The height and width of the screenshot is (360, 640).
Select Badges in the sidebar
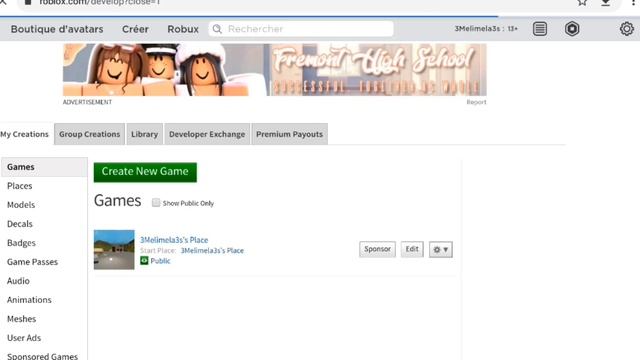(x=21, y=243)
